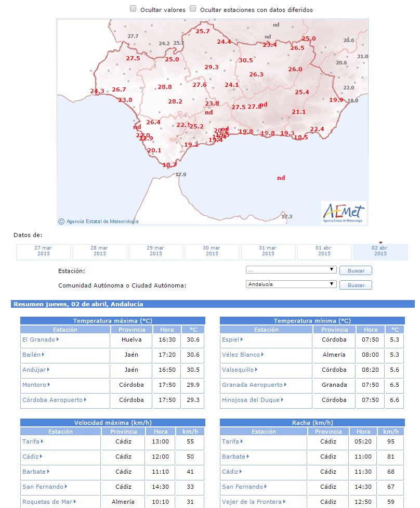Open the Córdoba Aeropuerto station link

pyautogui.click(x=52, y=400)
